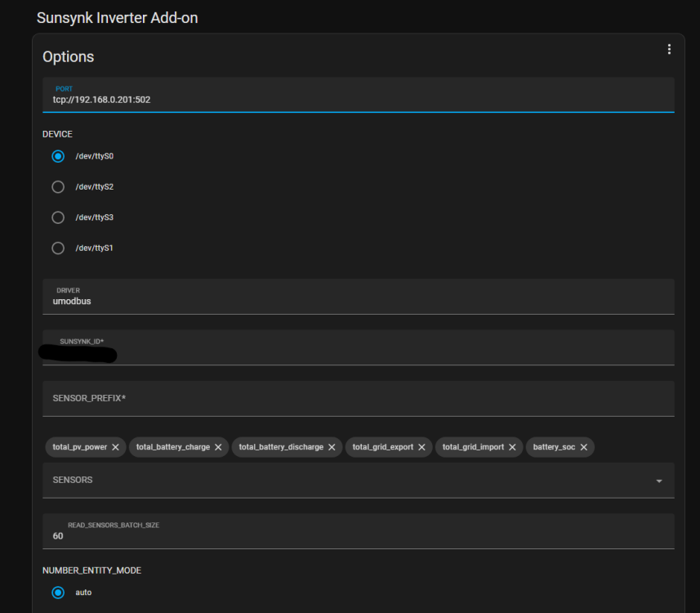Click the empty SENSOR_PREFIX field
700x613 pixels.
click(358, 399)
